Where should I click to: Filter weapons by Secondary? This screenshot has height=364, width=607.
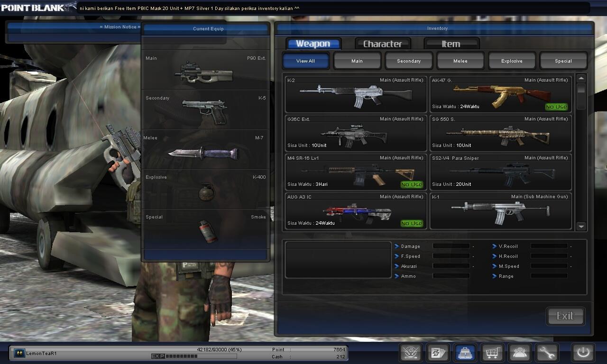coord(409,61)
